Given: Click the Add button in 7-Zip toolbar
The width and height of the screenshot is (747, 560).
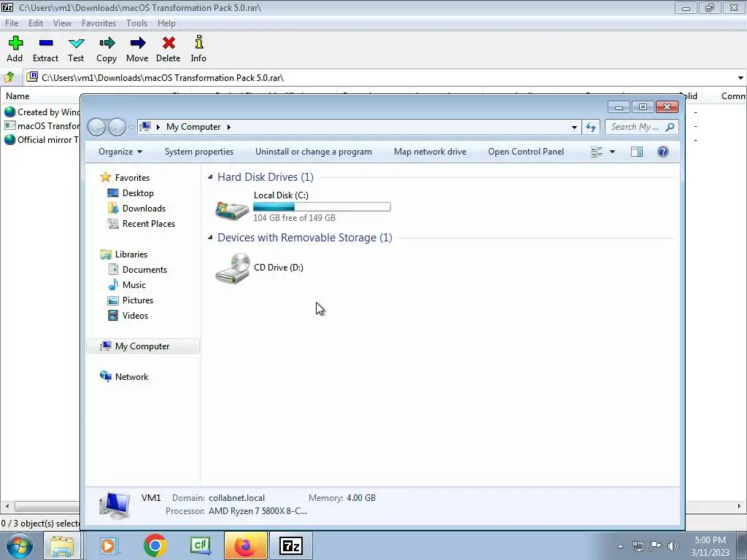Looking at the screenshot, I should 15,49.
